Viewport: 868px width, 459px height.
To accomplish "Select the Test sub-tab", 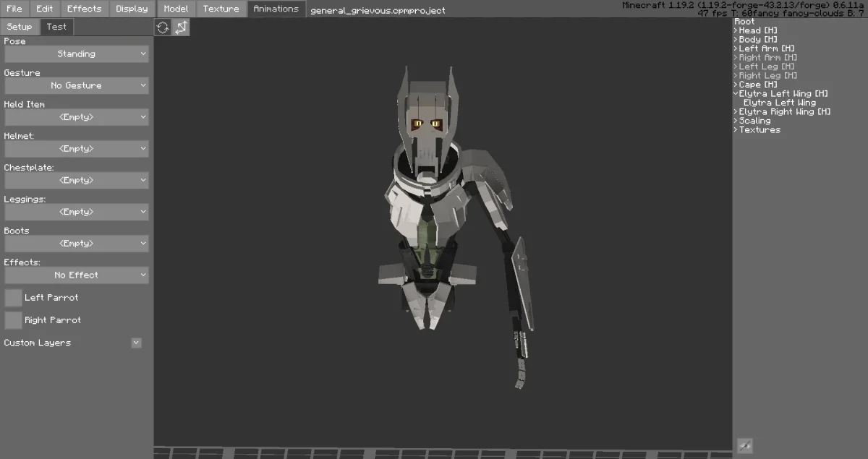I will click(x=56, y=27).
